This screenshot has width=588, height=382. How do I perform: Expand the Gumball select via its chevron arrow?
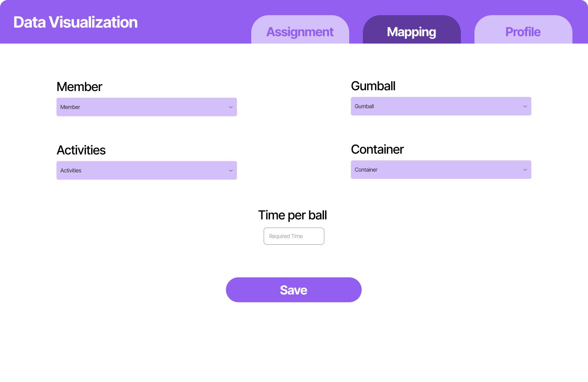coord(525,106)
